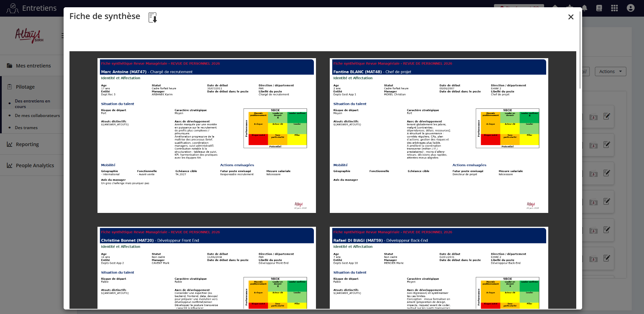Open Mes entretiens in sidebar
Viewport: 644px width, 314px height.
33,66
